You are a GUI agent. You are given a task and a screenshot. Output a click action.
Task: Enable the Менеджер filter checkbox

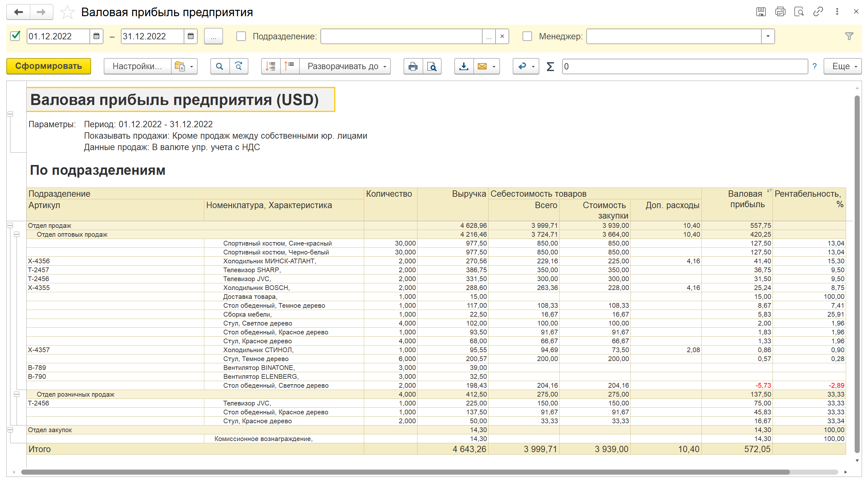click(x=527, y=36)
